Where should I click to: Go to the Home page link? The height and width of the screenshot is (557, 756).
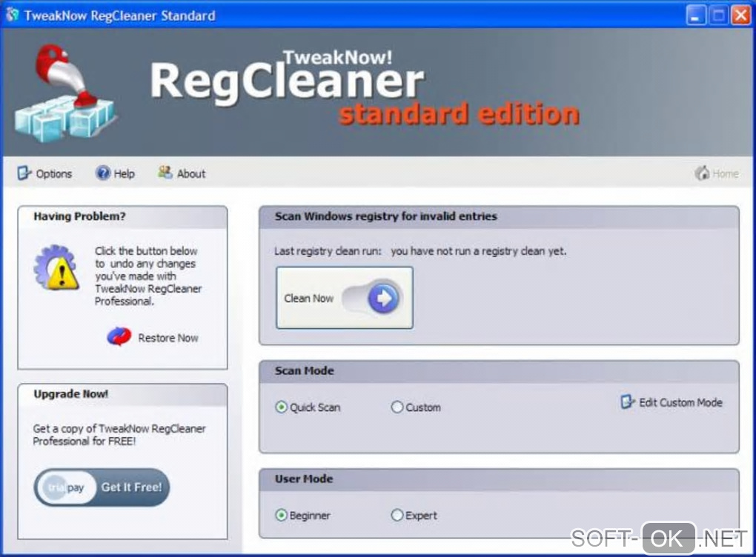pyautogui.click(x=717, y=173)
